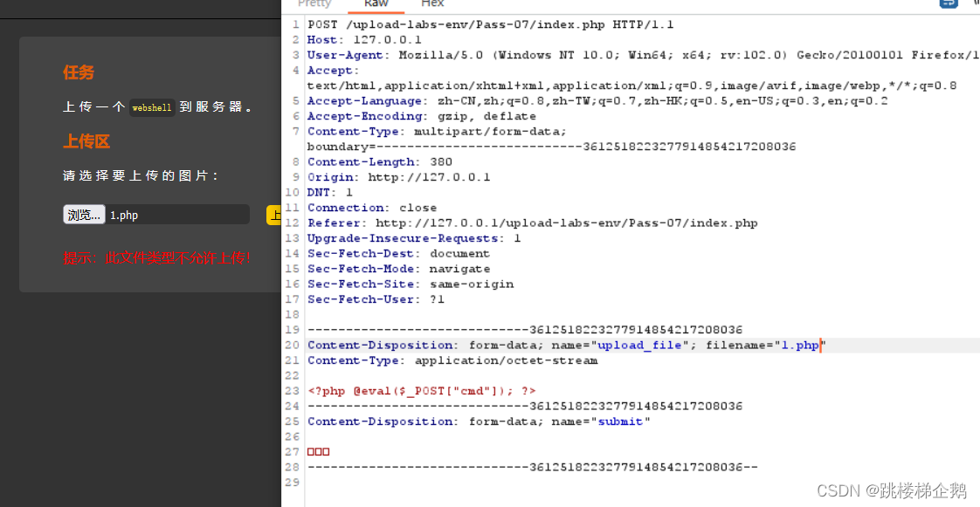Click the upload_file parameter name value
This screenshot has height=507, width=980.
pos(639,346)
